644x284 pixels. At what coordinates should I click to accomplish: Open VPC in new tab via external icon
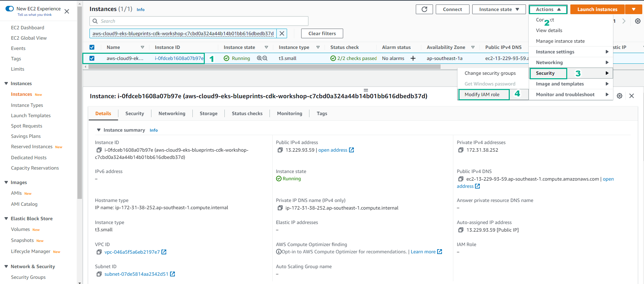pyautogui.click(x=164, y=252)
